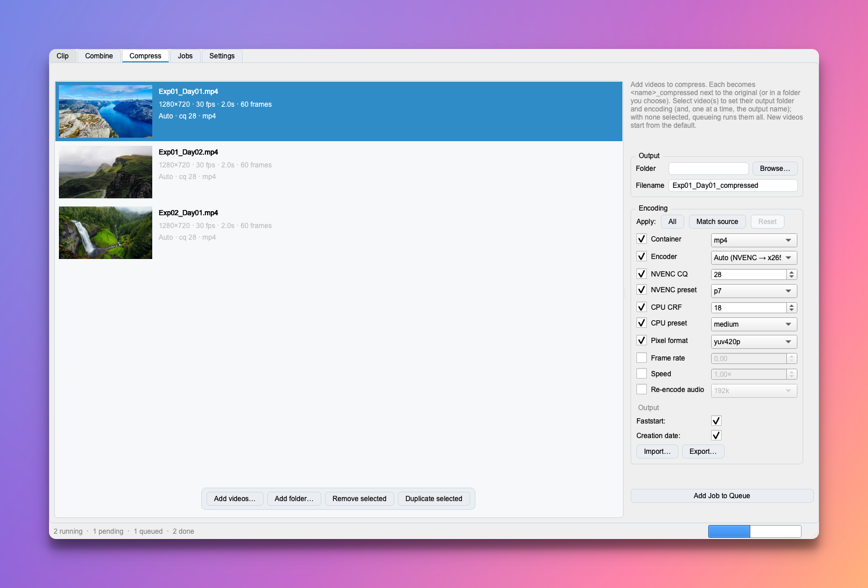The width and height of the screenshot is (868, 588).
Task: Click the Exp01_Day01.mp4 file name
Action: point(188,92)
